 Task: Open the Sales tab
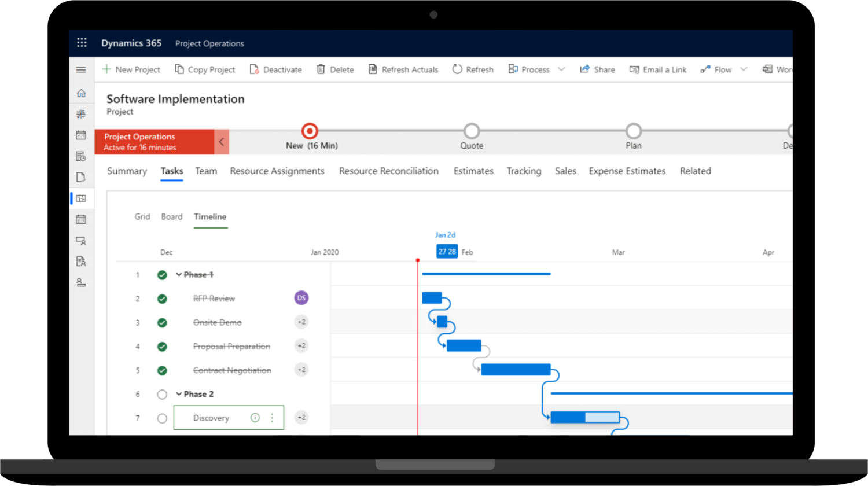coord(565,171)
